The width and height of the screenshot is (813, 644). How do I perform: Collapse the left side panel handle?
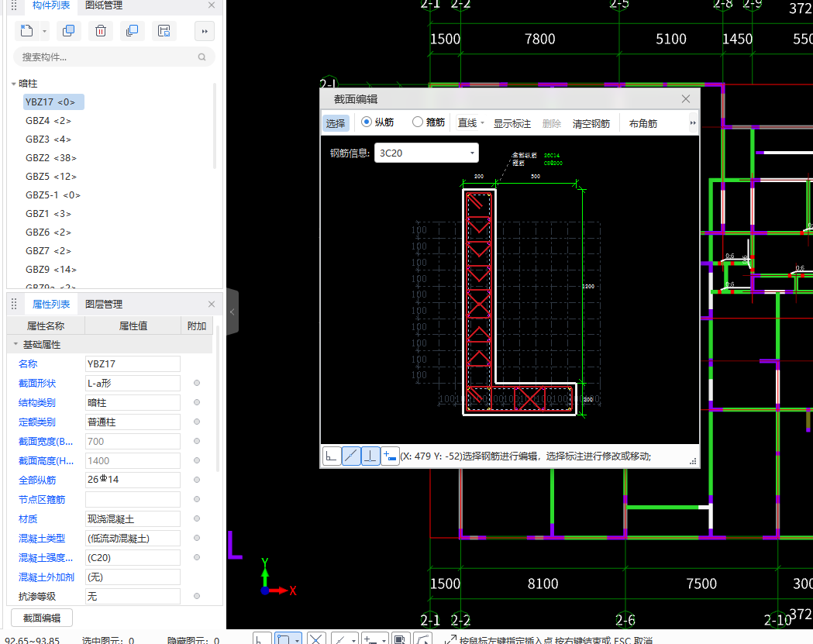click(233, 312)
